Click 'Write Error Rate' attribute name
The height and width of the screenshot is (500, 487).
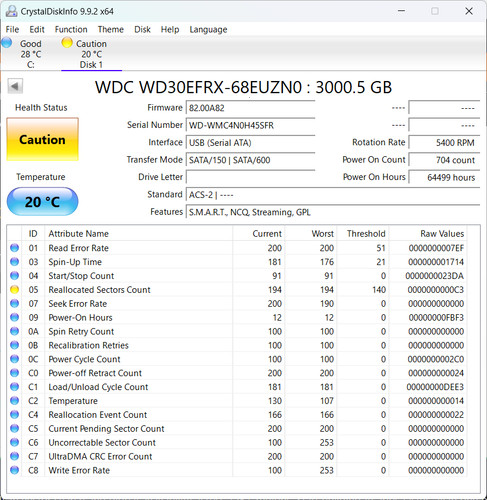coord(79,470)
